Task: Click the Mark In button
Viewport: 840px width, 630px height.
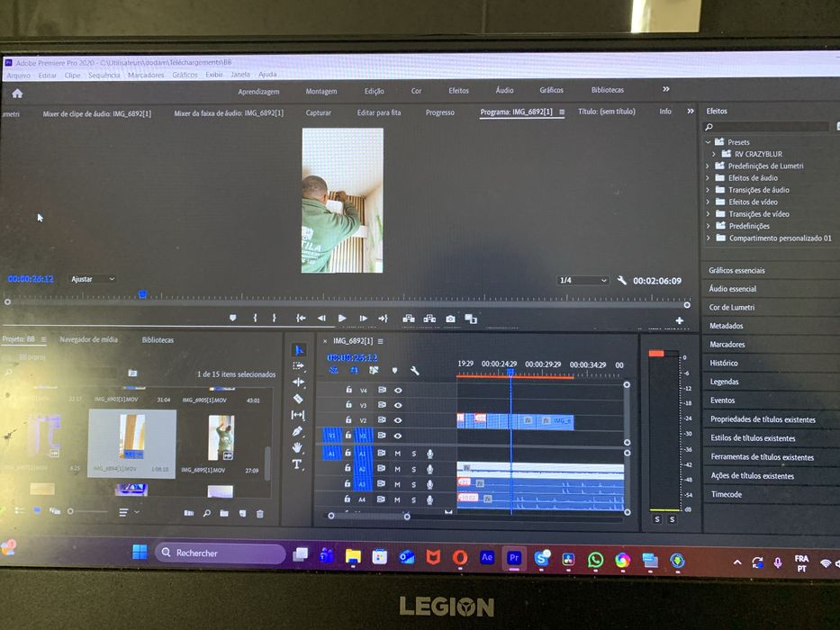Action: click(255, 318)
